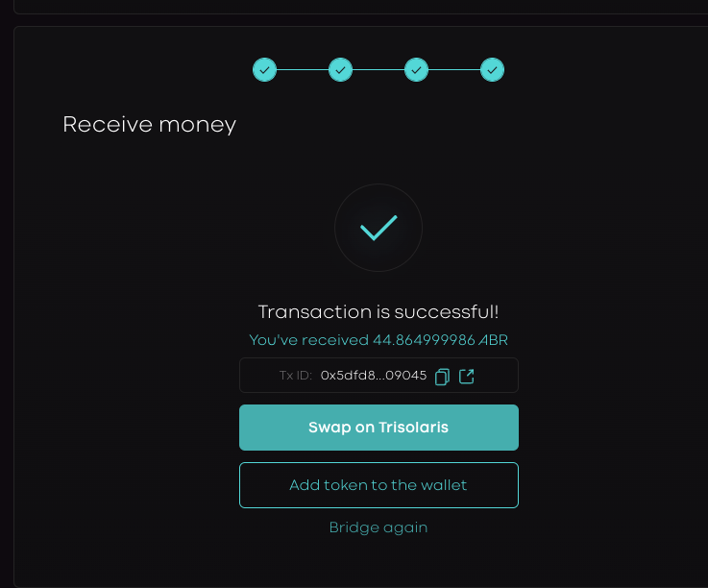Open transaction in external explorer
This screenshot has height=588, width=708.
tap(467, 377)
